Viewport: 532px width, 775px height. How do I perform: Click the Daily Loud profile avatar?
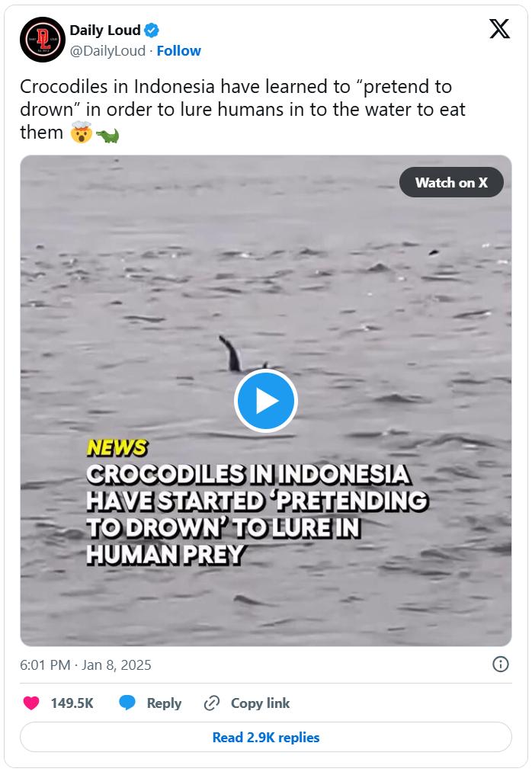(43, 40)
